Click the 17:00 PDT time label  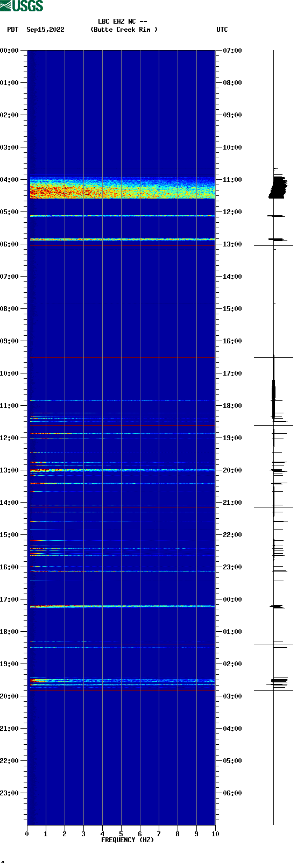coord(10,599)
